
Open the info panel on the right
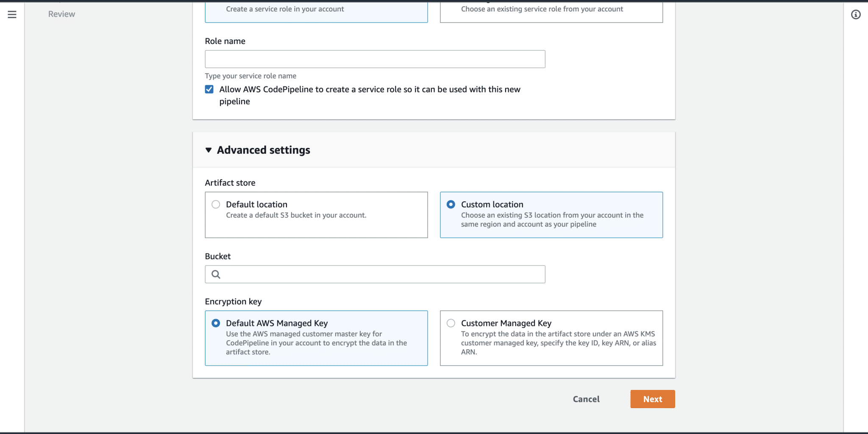tap(856, 14)
